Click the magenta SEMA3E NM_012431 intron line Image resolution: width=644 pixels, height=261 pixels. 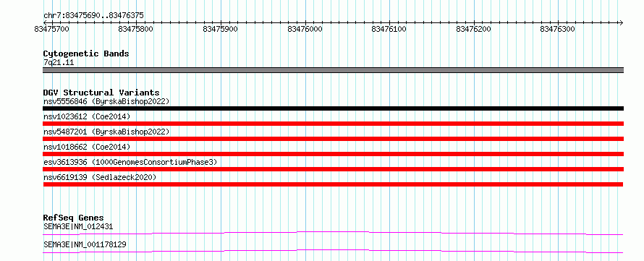click(333, 233)
